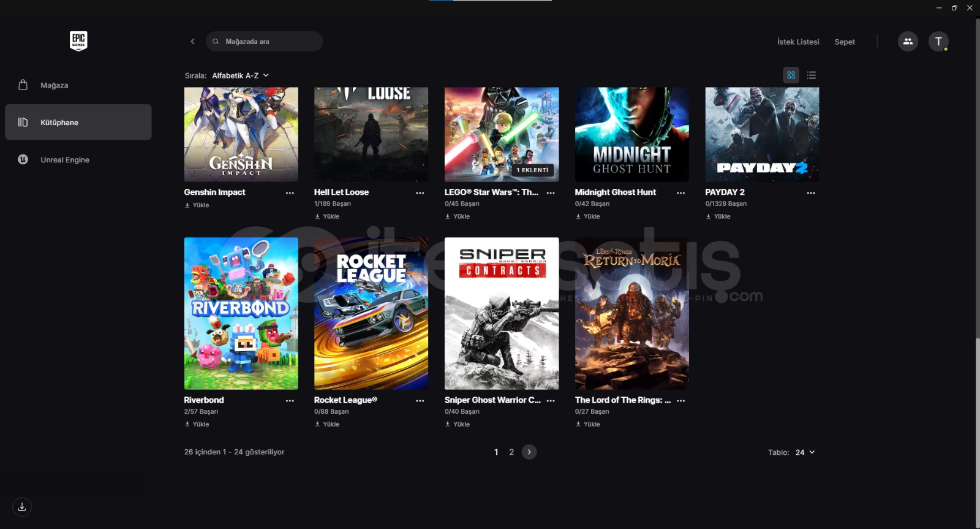Open the Midnight Ghost Hunt cover

(631, 134)
